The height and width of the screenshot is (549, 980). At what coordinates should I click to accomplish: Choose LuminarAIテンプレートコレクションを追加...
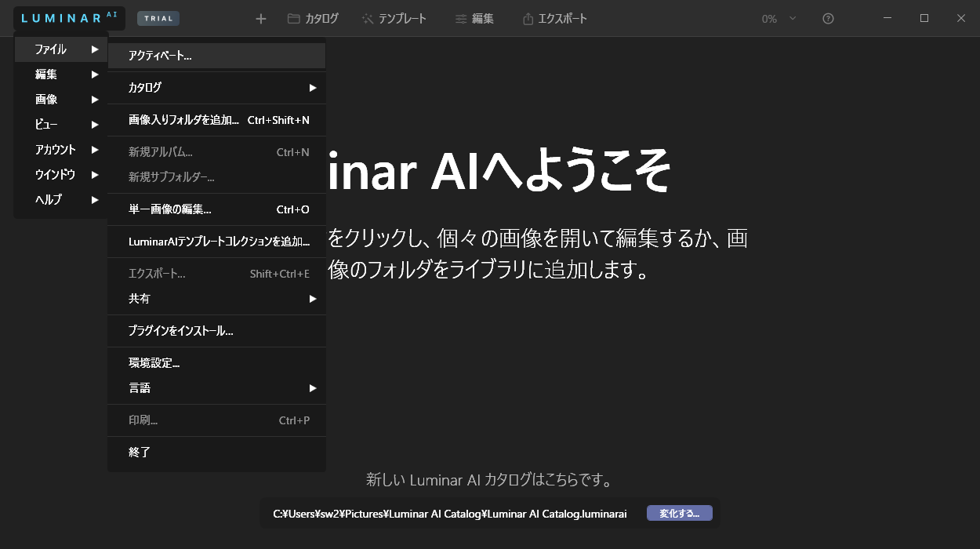pos(216,242)
